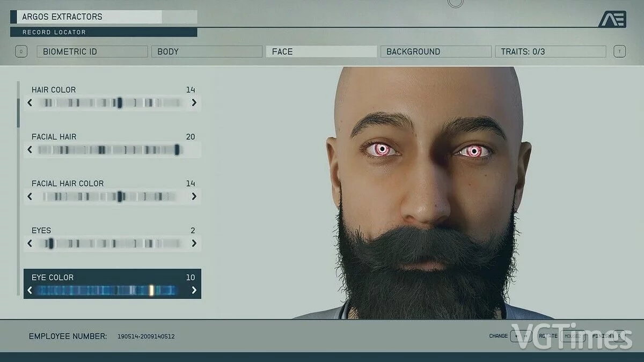The height and width of the screenshot is (362, 644).
Task: Click the Change arrow-keys prompt icon
Action: 521,336
